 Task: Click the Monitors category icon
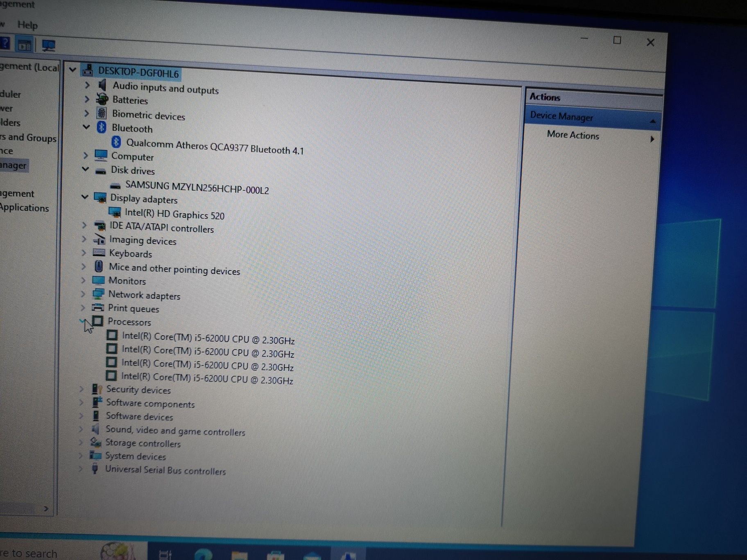point(98,280)
